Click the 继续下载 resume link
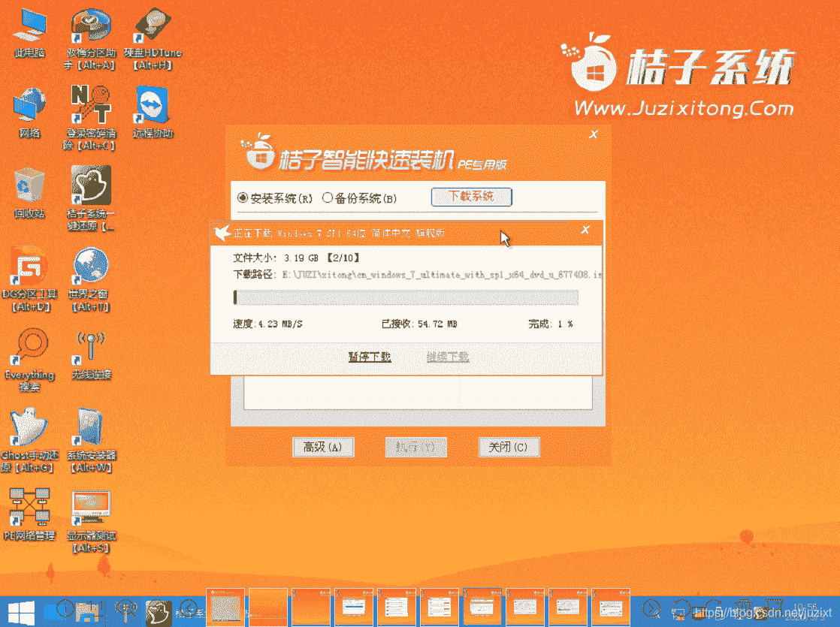The height and width of the screenshot is (627, 840). (448, 357)
